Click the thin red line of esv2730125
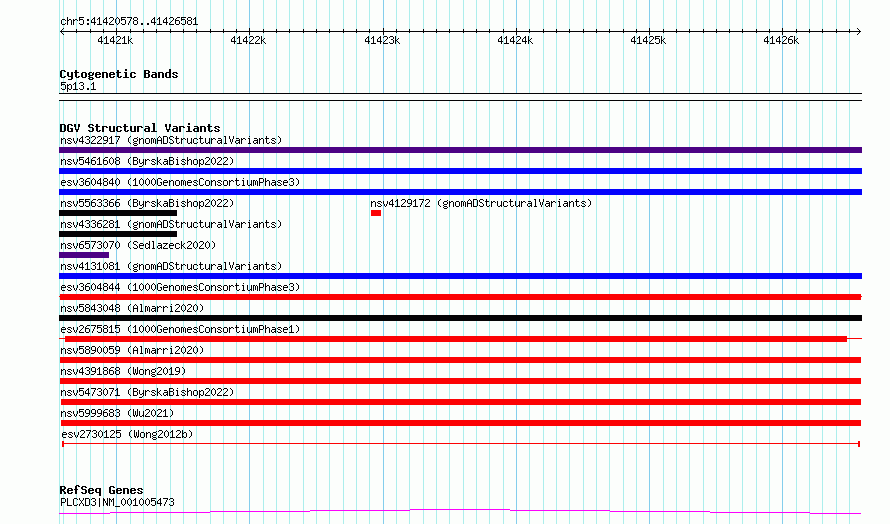Viewport: 890px width, 524px height. coord(461,443)
